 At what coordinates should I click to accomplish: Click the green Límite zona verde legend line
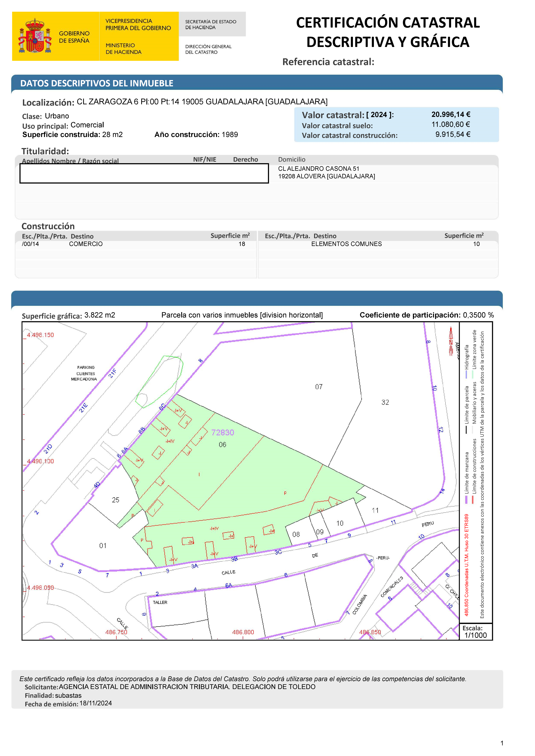[473, 375]
